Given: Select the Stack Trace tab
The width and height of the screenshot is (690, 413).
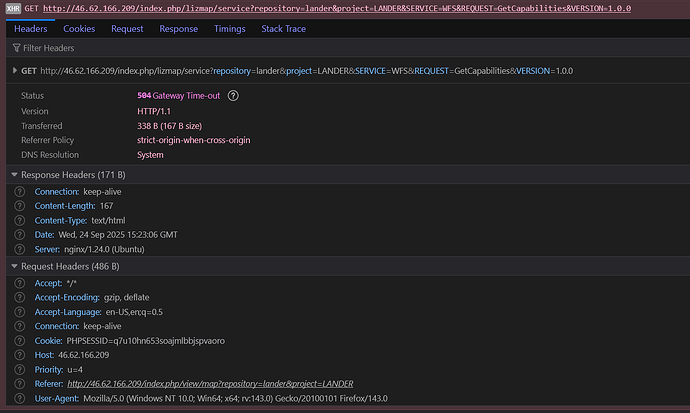Looking at the screenshot, I should (284, 29).
